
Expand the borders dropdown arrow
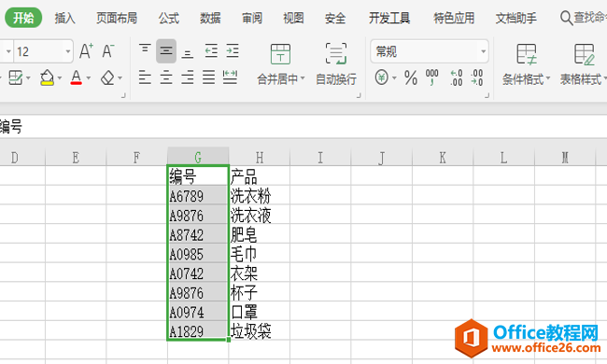pyautogui.click(x=28, y=77)
